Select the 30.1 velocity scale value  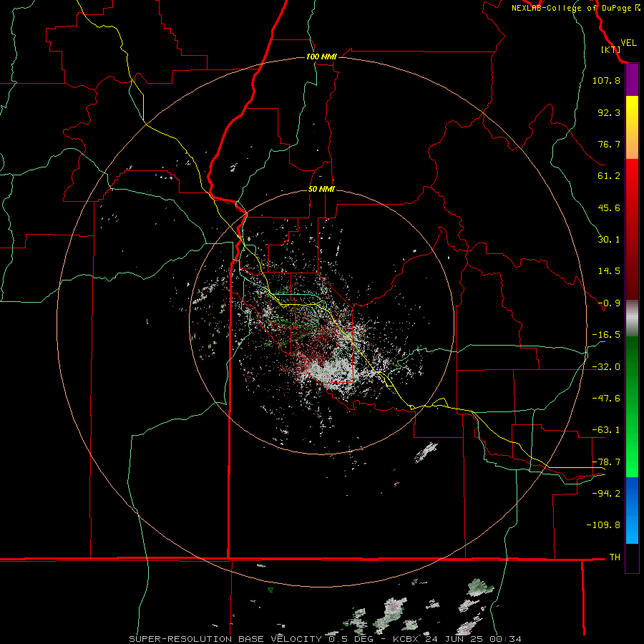click(x=609, y=240)
